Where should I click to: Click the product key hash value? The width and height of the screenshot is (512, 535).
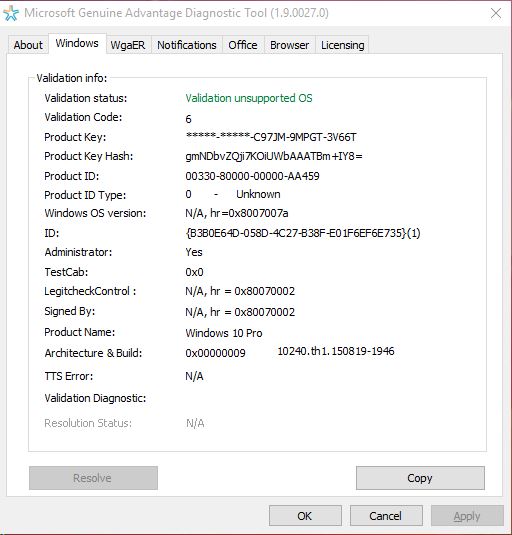pyautogui.click(x=274, y=156)
